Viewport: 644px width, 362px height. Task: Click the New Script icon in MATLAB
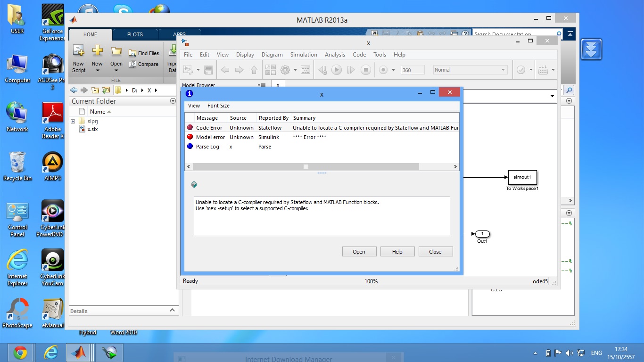coord(78,50)
